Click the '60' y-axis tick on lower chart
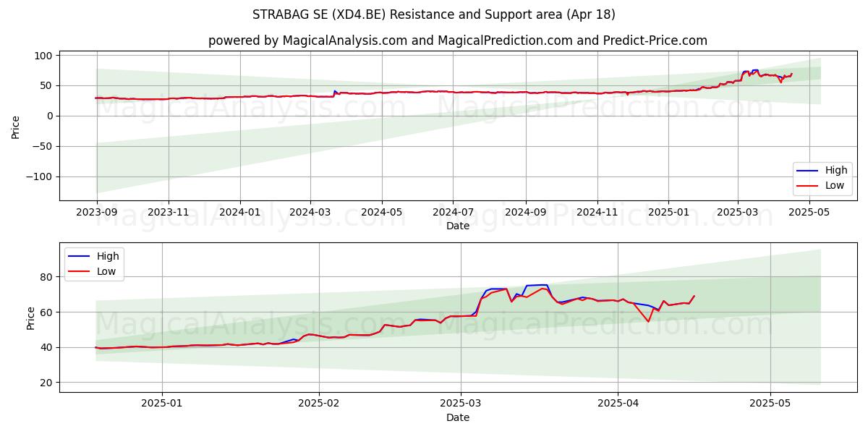 click(x=48, y=312)
